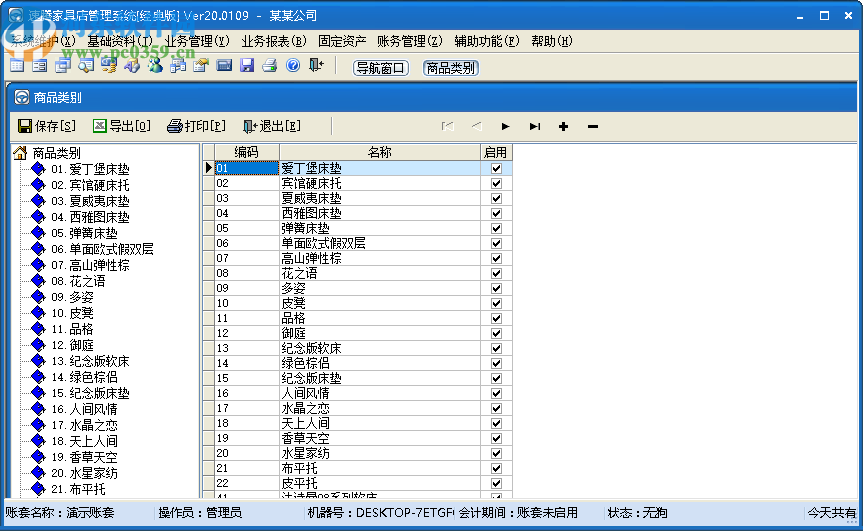Uncheck 启用 for 品格 row
Viewport: 863px width, 531px height.
[496, 318]
